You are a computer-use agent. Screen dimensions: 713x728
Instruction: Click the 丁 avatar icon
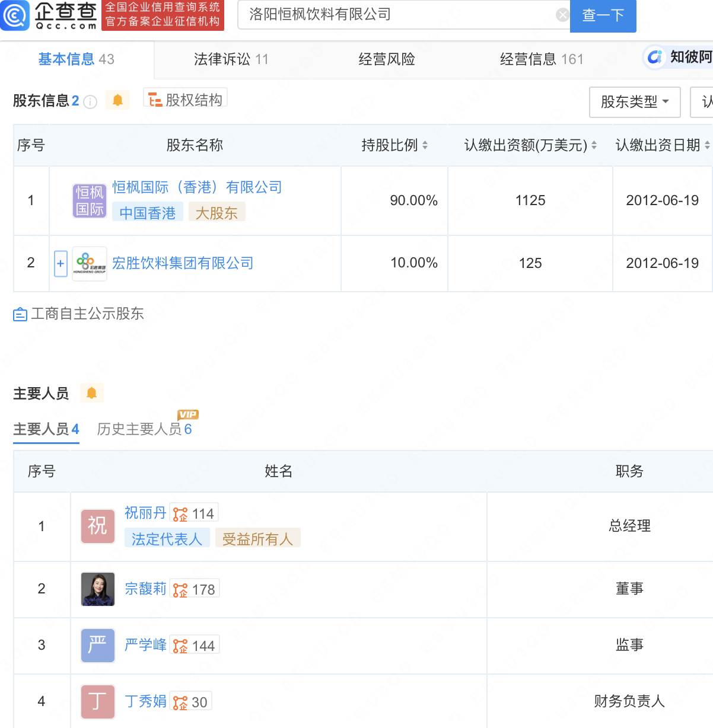98,702
